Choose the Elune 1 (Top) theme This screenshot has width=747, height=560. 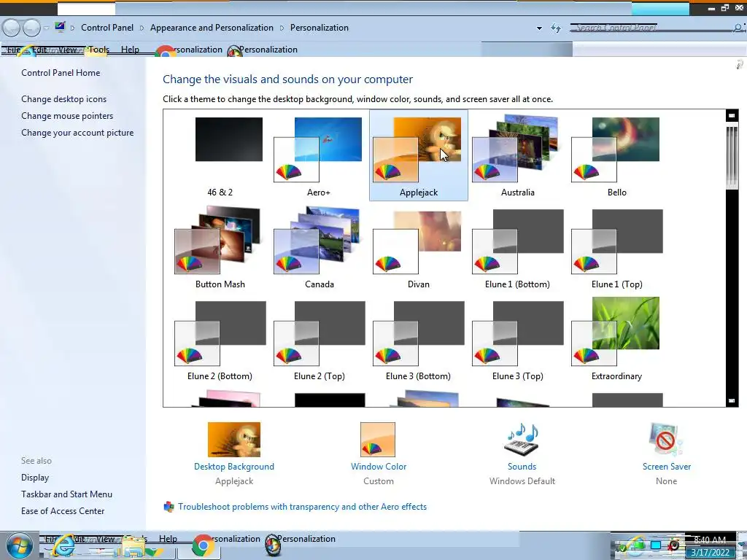[x=616, y=248]
